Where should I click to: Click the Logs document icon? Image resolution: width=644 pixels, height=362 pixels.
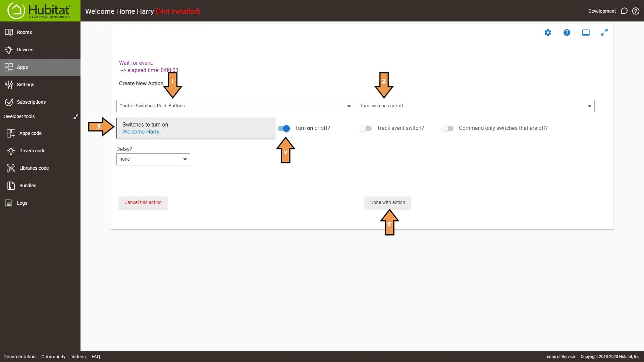coord(9,203)
